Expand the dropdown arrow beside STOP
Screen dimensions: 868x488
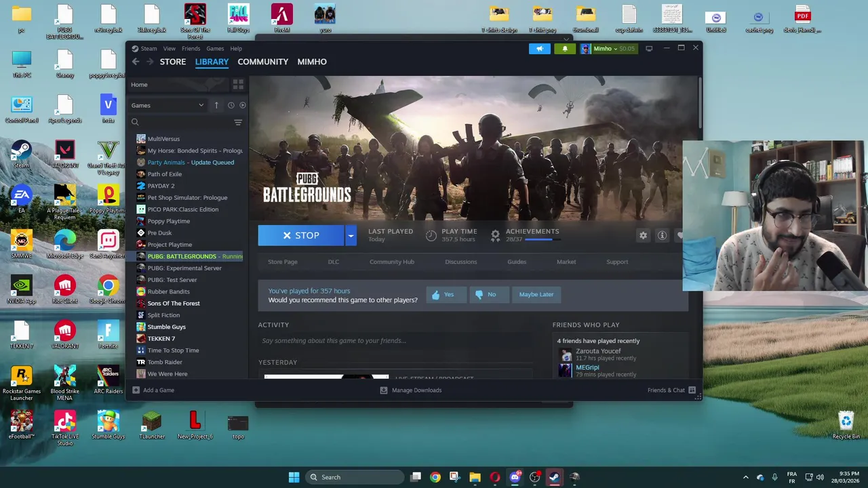(351, 235)
